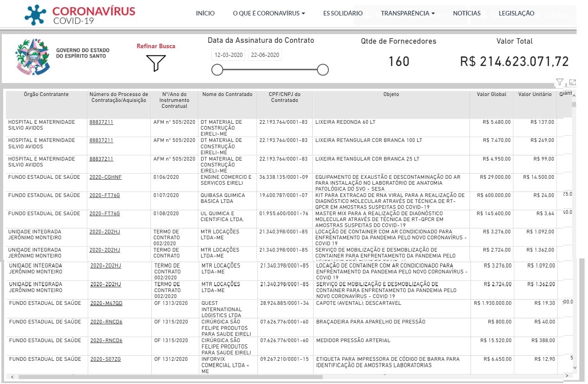
Task: Click the left handle of date slider
Action: (x=217, y=70)
